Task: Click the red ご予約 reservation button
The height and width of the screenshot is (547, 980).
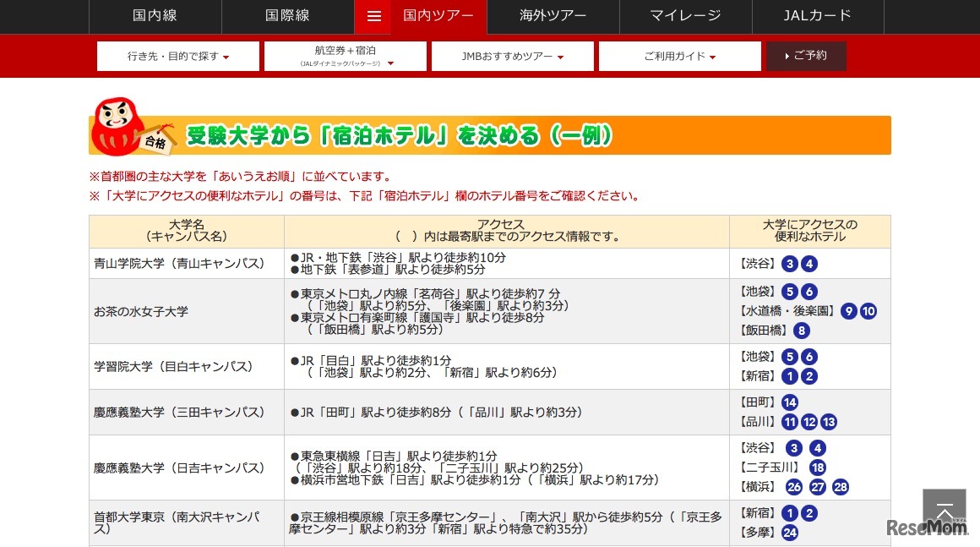Action: tap(805, 56)
